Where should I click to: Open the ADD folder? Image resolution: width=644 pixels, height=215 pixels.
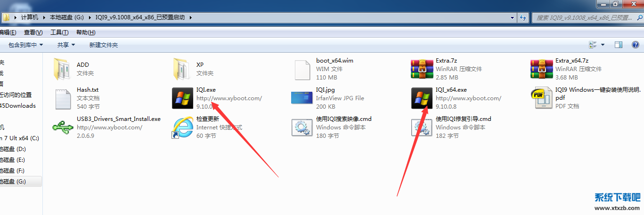[x=63, y=69]
